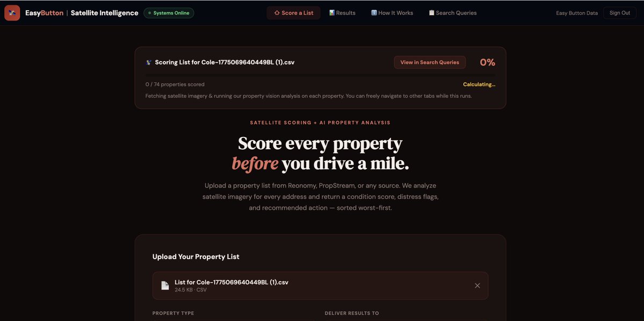The width and height of the screenshot is (644, 321).
Task: Click the Systems Online status badge
Action: point(169,13)
